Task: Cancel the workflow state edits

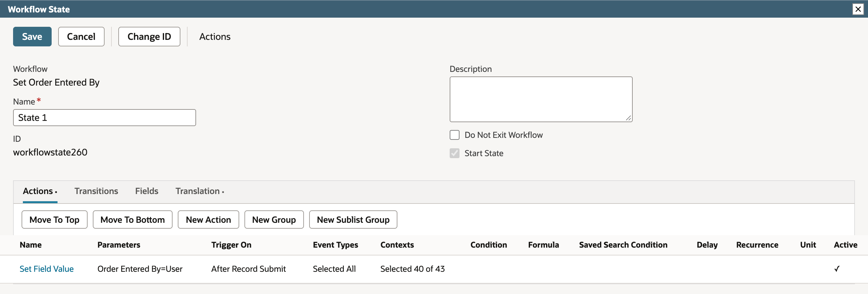Action: coord(81,36)
